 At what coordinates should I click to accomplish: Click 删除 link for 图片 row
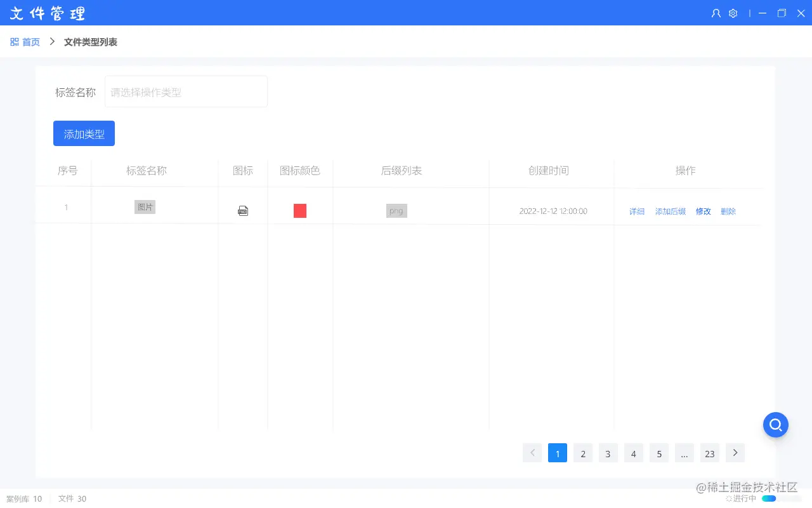click(728, 211)
